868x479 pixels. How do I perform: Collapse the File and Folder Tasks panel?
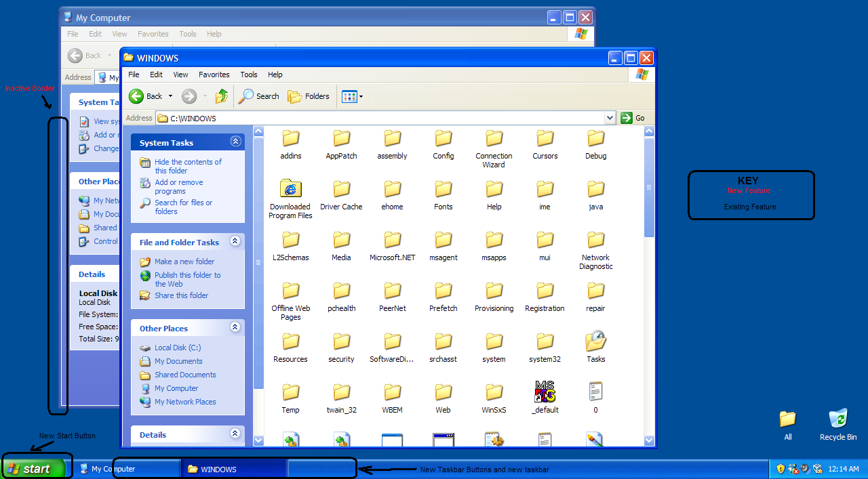(x=235, y=241)
